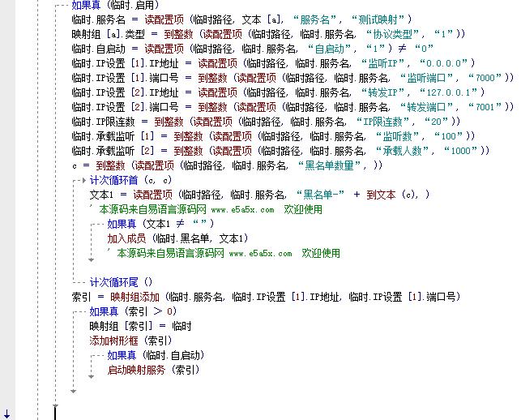
Task: Select the 加入成员 (临时.黑名单, 文本1) line
Action: (x=177, y=238)
